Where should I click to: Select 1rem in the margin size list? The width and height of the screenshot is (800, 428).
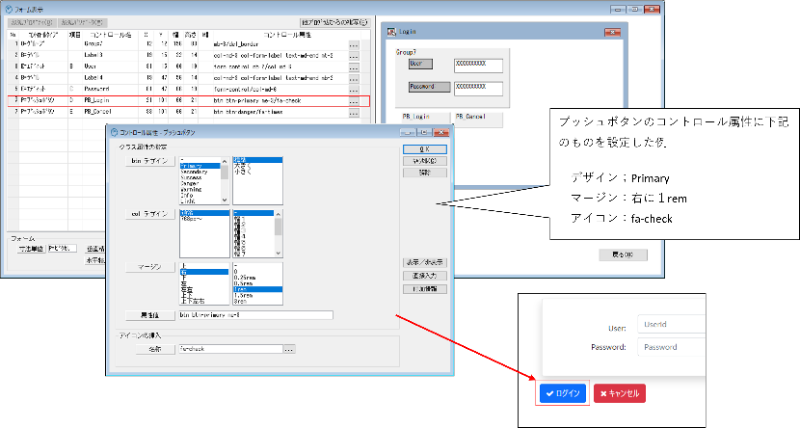[245, 287]
